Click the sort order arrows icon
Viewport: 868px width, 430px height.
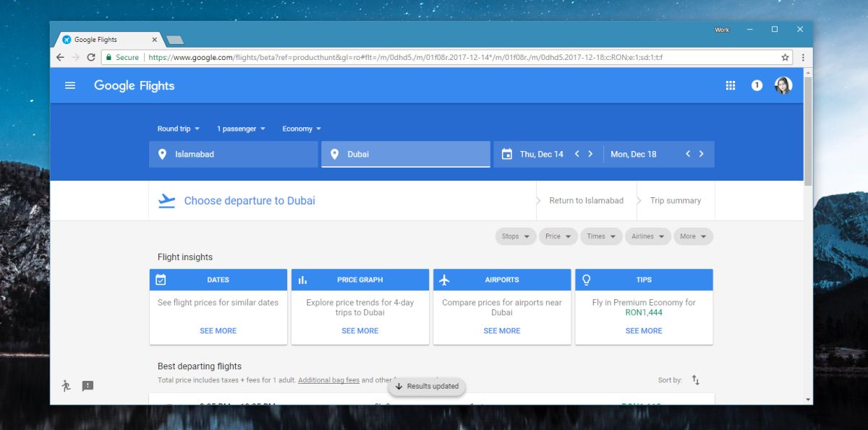click(696, 379)
